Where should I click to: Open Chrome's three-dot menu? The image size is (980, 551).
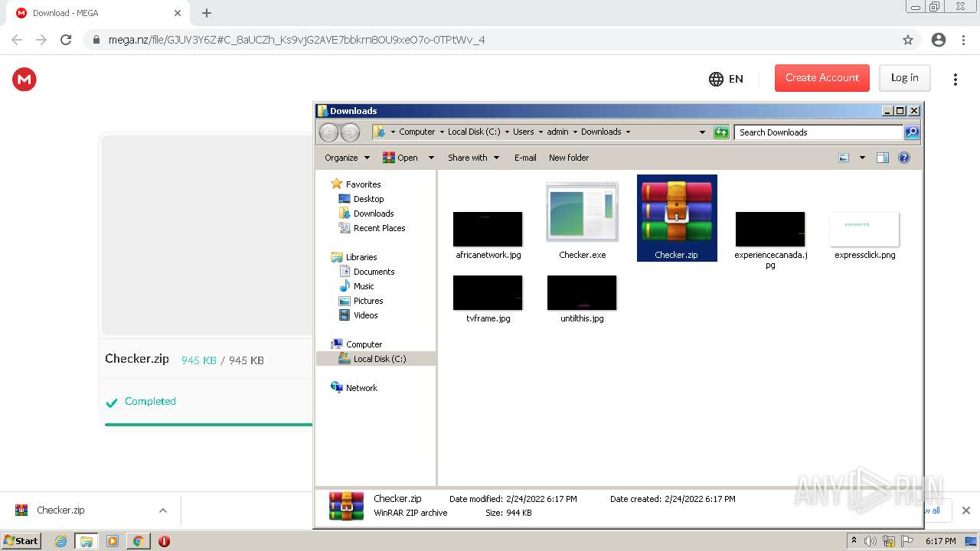(963, 40)
